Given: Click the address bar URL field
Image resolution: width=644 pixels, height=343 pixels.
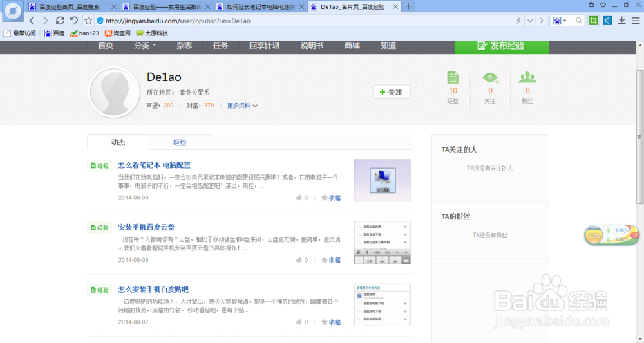Looking at the screenshot, I should [x=308, y=21].
